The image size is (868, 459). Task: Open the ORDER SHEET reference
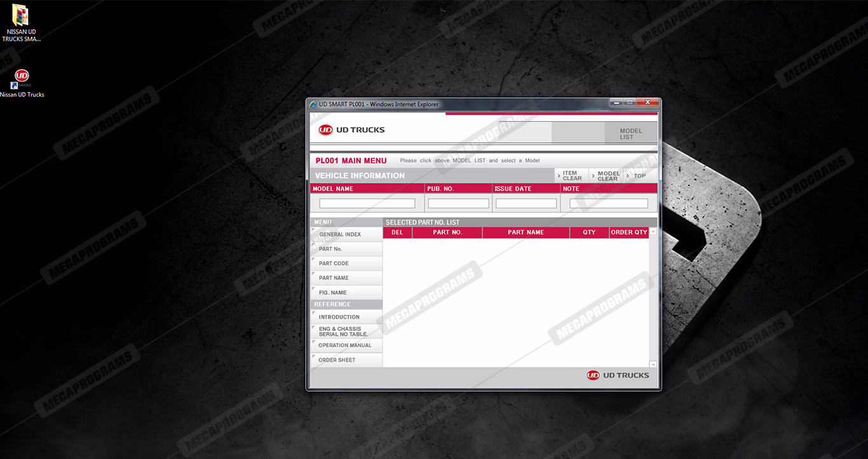tap(347, 360)
